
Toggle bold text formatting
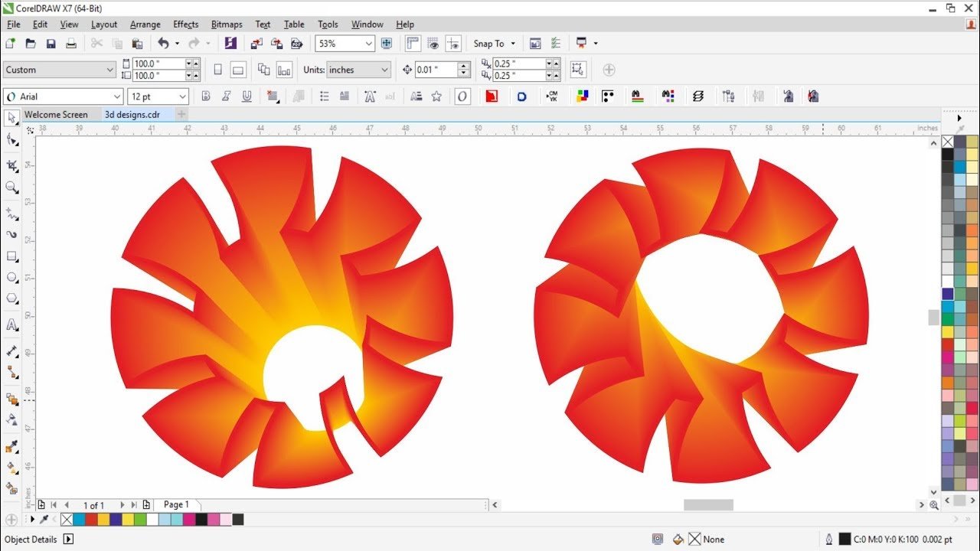205,96
